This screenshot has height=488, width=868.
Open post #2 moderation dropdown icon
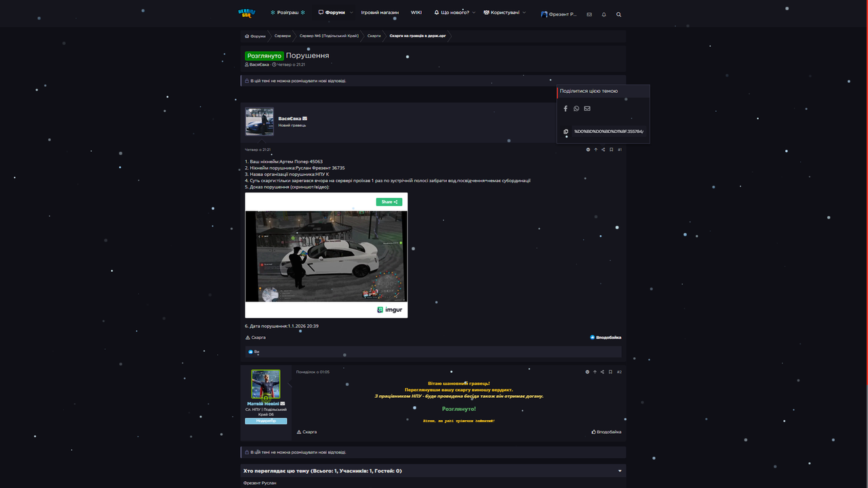587,372
